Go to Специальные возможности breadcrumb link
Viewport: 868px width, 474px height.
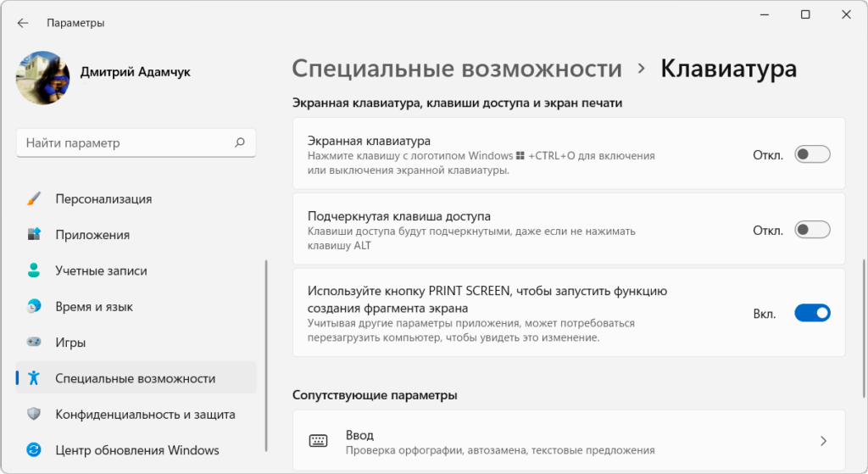point(456,68)
